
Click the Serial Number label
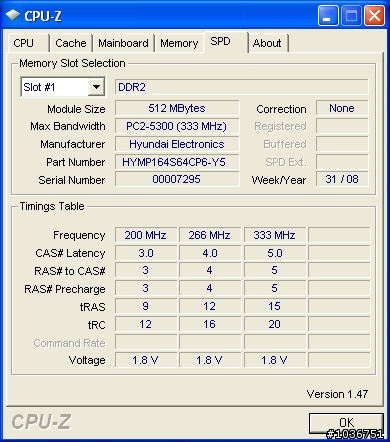[x=72, y=180]
